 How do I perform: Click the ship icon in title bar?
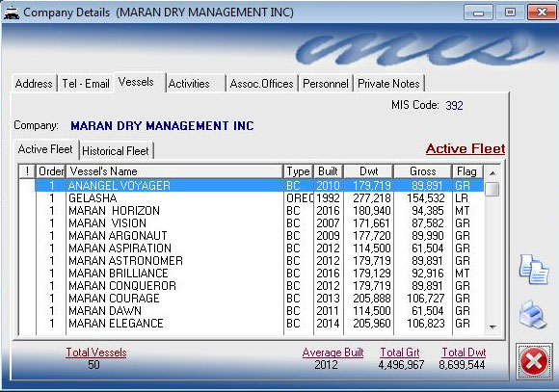[x=11, y=13]
